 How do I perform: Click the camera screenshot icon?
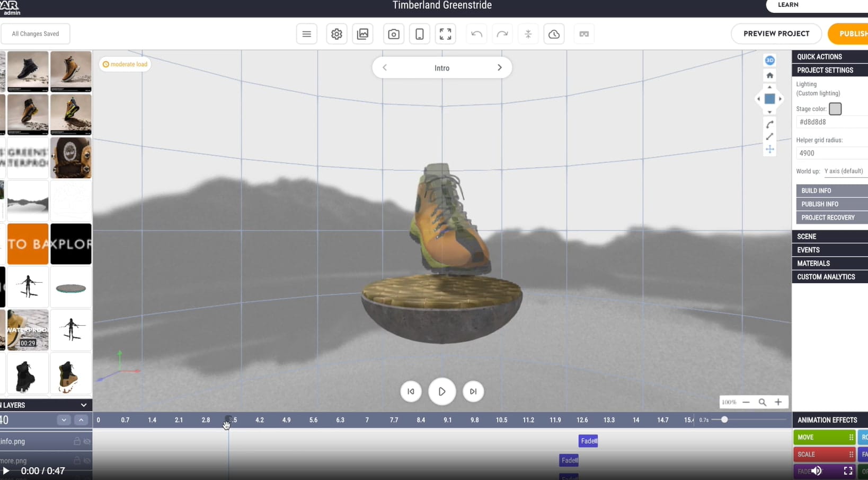click(x=394, y=34)
